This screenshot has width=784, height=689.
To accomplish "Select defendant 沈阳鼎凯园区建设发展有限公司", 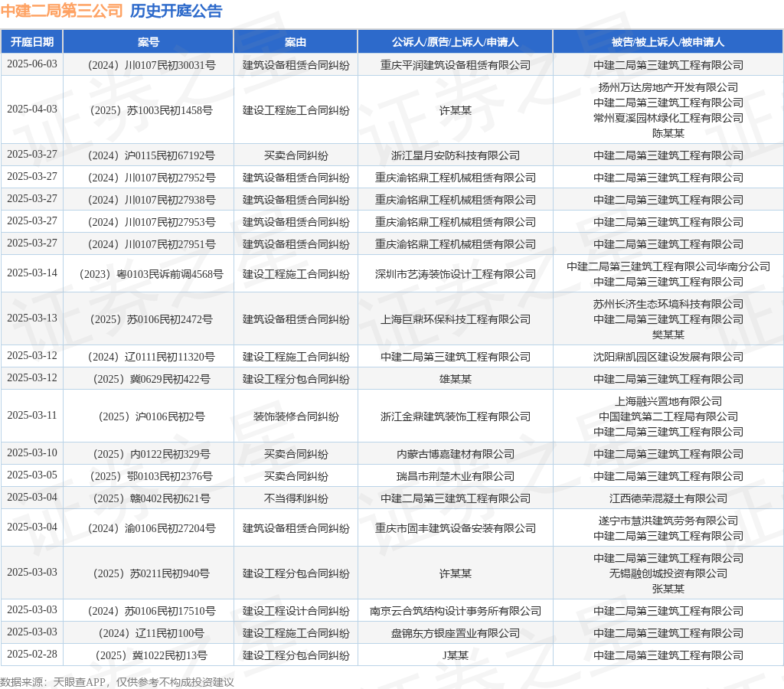I will point(668,357).
